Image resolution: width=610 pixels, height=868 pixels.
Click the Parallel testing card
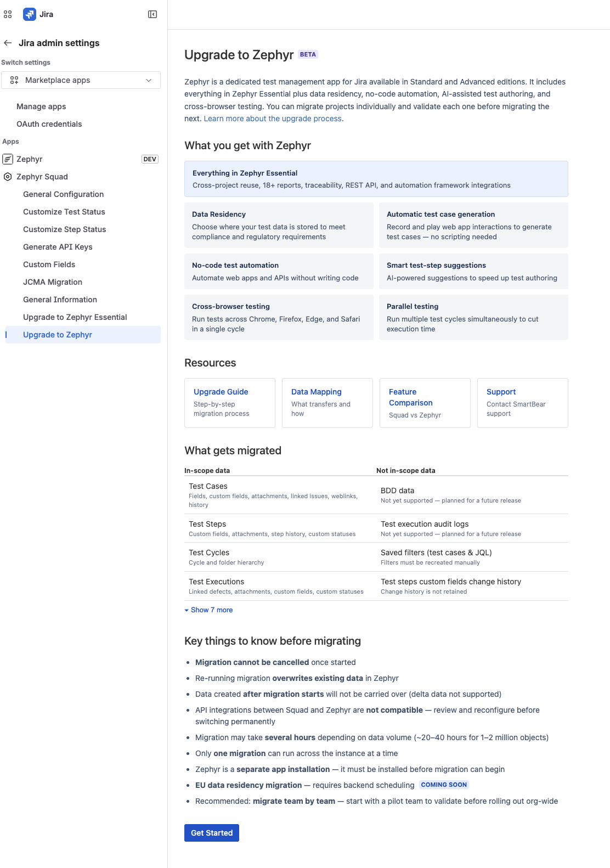(x=473, y=318)
